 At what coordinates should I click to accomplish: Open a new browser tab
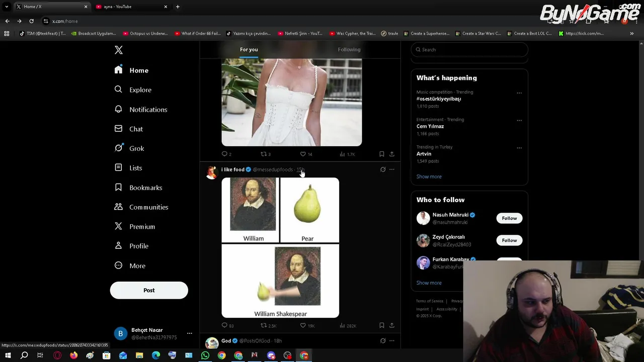coord(178,7)
